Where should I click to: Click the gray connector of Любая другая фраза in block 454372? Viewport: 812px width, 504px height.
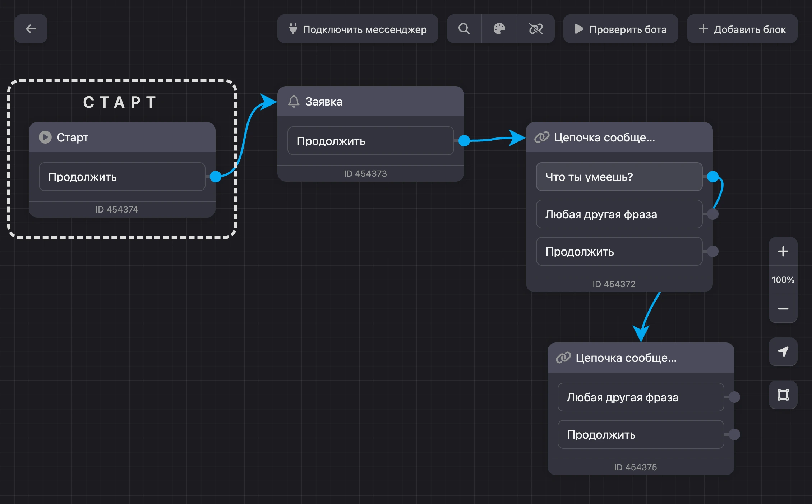(x=713, y=214)
